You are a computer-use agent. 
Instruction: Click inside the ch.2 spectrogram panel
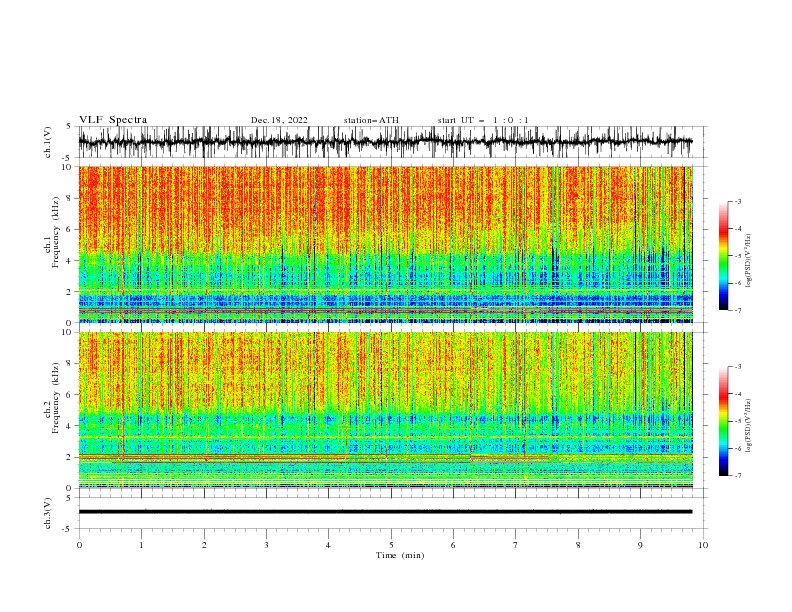click(386, 410)
